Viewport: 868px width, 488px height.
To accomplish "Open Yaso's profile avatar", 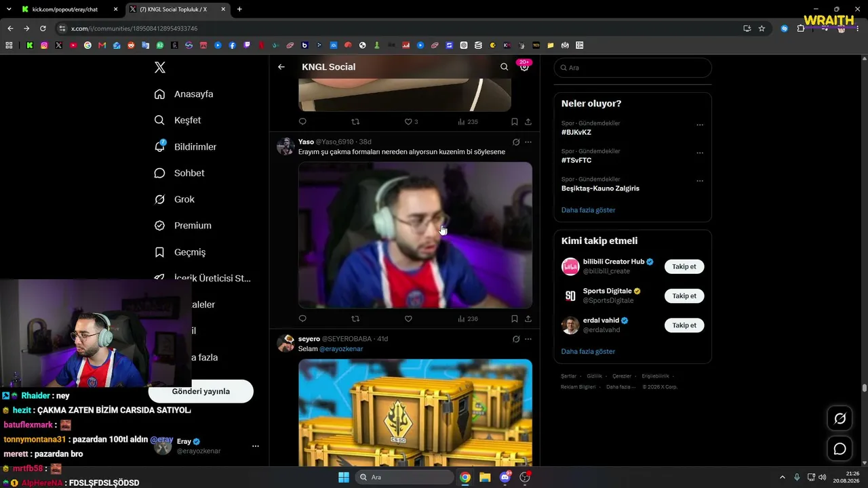I will click(x=285, y=146).
